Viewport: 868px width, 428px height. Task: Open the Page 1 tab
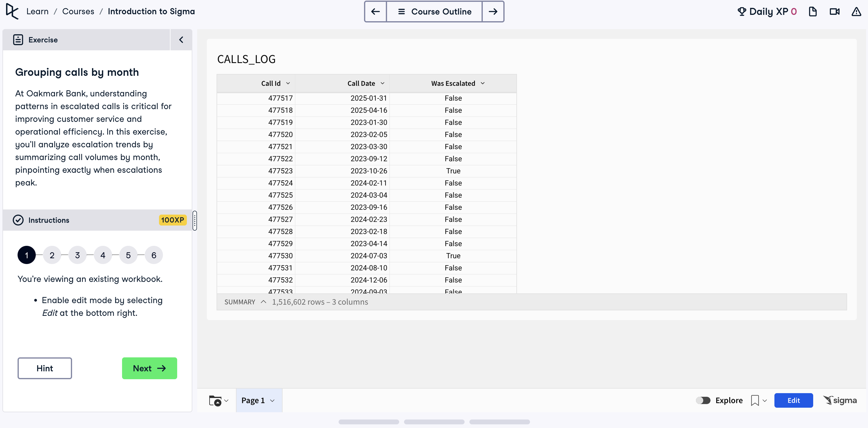tap(253, 400)
